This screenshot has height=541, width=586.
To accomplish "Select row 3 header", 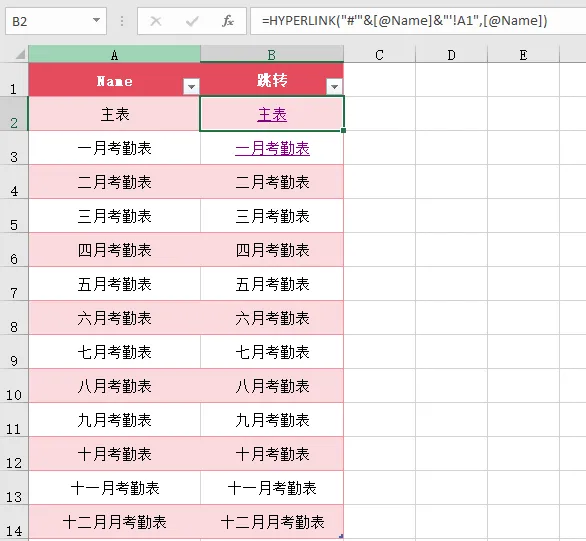I will (x=14, y=148).
